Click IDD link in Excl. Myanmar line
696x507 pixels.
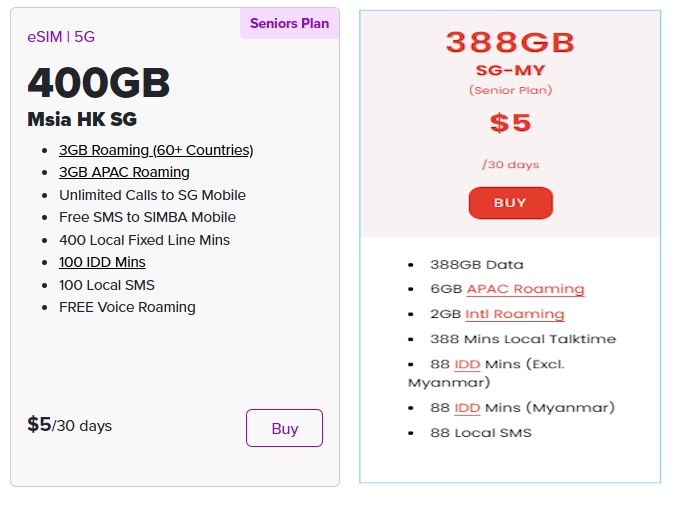tap(467, 364)
